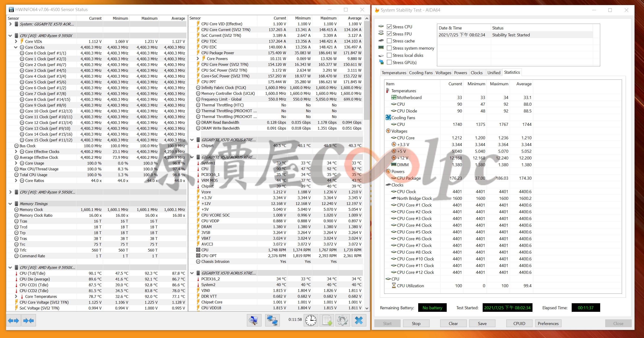
Task: Expand the Core Powers row
Action: (x=198, y=58)
